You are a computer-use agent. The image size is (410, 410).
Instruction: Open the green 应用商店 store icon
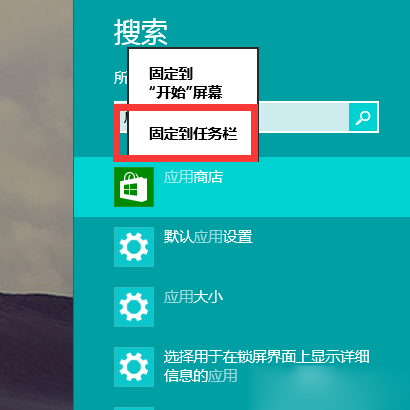coord(134,187)
